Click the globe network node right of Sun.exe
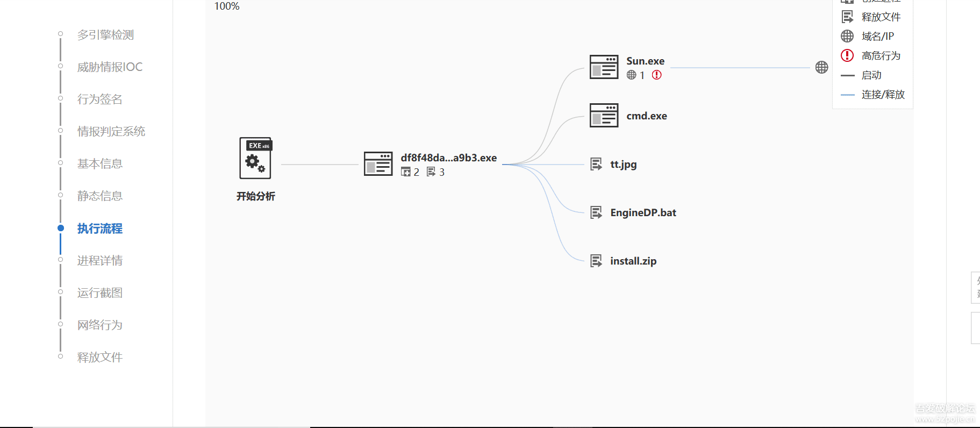980x428 pixels. pos(821,67)
